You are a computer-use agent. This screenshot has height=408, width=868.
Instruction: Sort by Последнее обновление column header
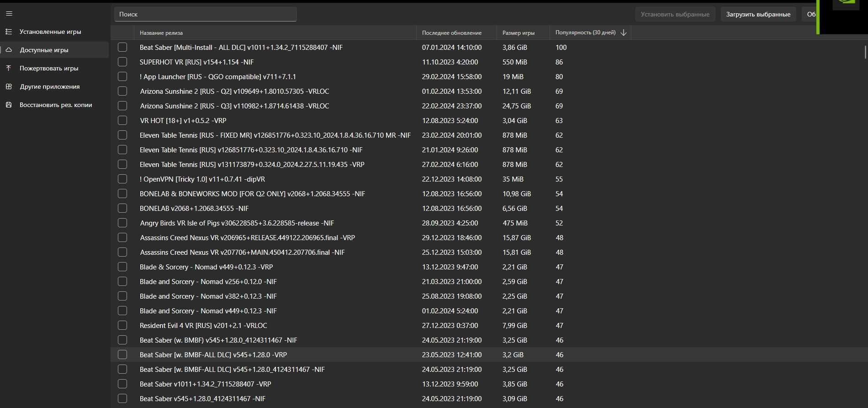pyautogui.click(x=456, y=32)
